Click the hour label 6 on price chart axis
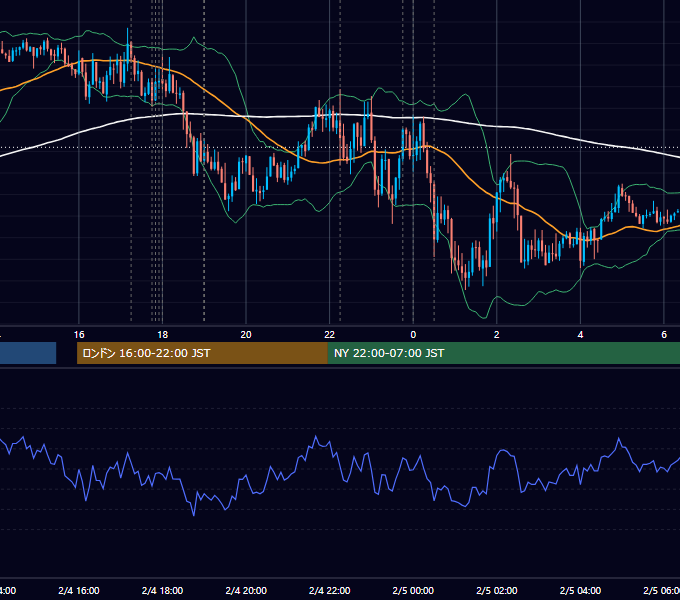 (664, 334)
